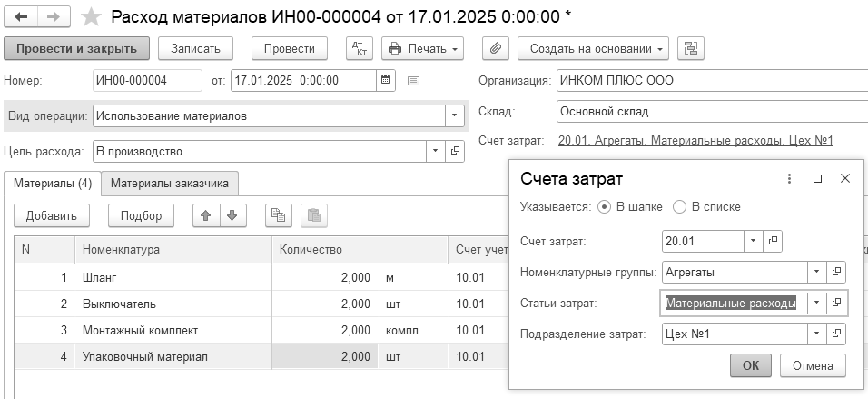
Task: Show Дт/Кт postings for the document
Action: 360,49
